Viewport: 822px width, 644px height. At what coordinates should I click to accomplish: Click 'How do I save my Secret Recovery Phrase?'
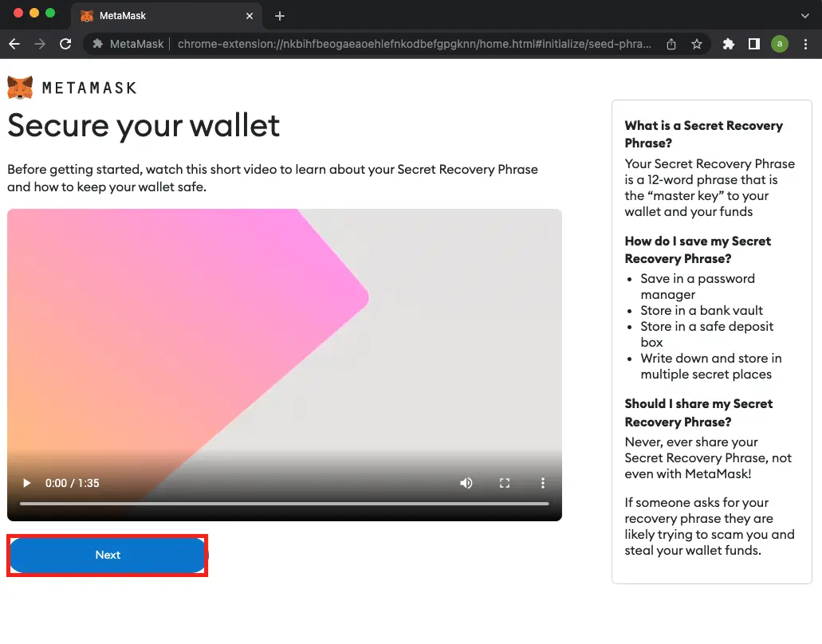pos(698,250)
